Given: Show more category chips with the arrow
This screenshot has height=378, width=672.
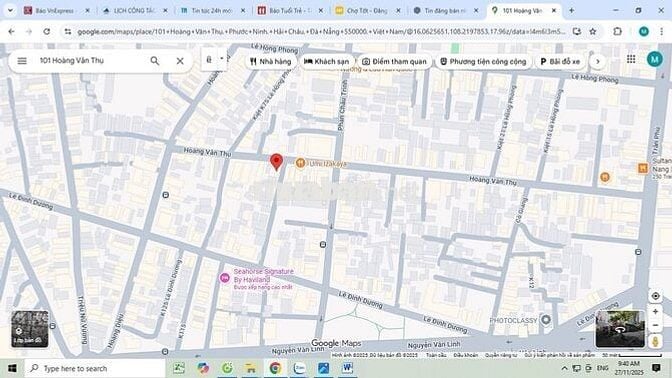Looking at the screenshot, I should tap(597, 61).
